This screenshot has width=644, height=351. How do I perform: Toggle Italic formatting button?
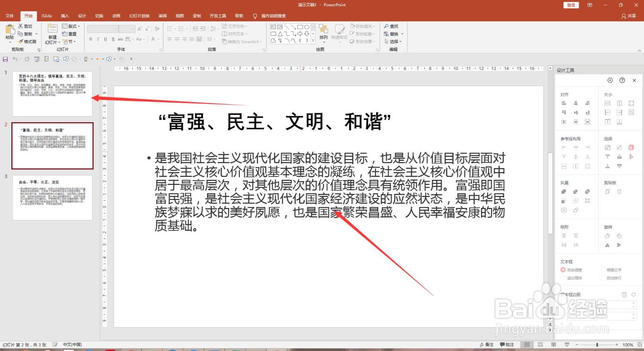[98, 39]
